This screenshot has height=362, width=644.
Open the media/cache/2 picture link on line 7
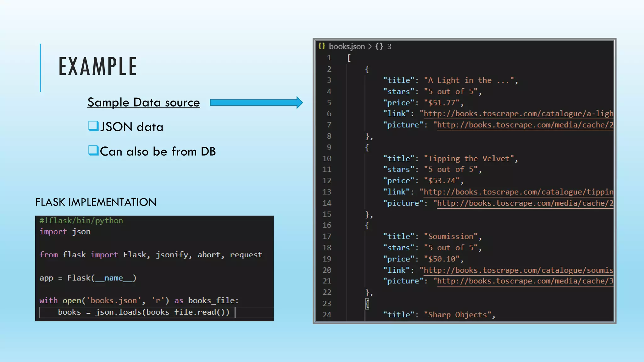525,125
